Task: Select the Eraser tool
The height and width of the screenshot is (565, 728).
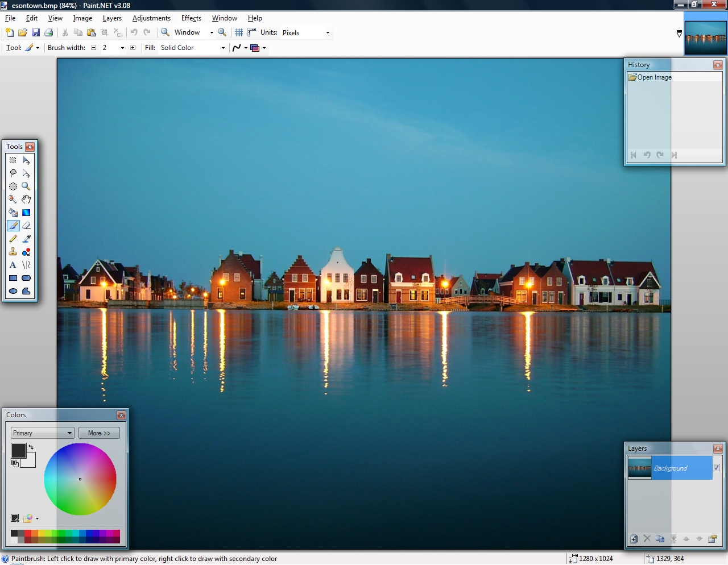Action: (26, 226)
